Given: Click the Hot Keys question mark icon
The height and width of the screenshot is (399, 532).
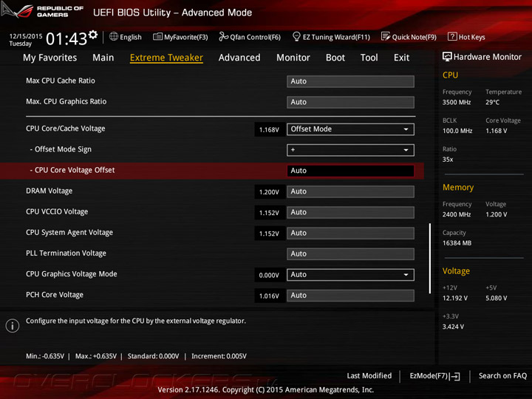Looking at the screenshot, I should click(x=452, y=37).
